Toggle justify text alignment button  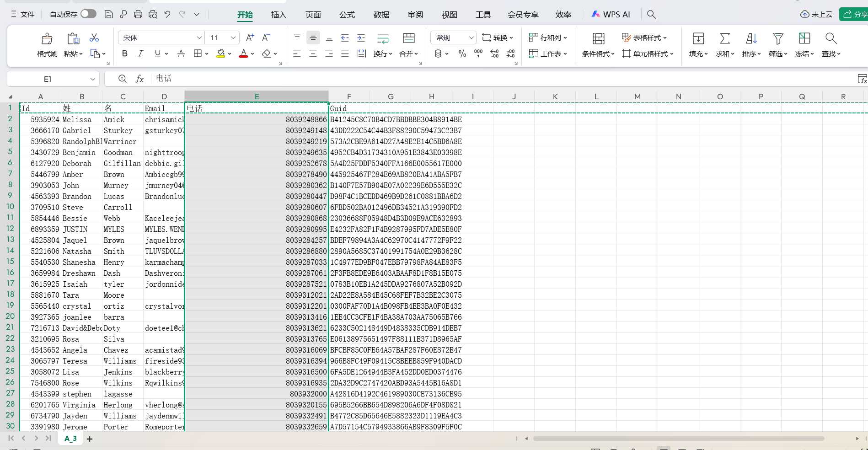pyautogui.click(x=345, y=54)
